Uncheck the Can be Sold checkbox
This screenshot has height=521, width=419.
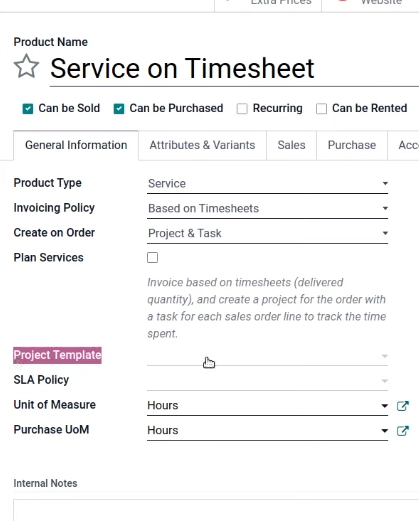point(28,109)
